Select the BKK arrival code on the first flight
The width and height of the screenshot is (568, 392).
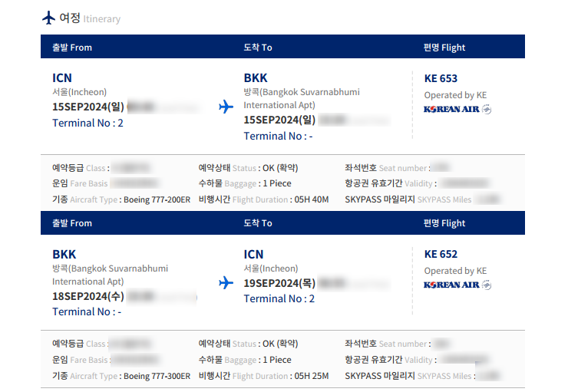tap(256, 78)
